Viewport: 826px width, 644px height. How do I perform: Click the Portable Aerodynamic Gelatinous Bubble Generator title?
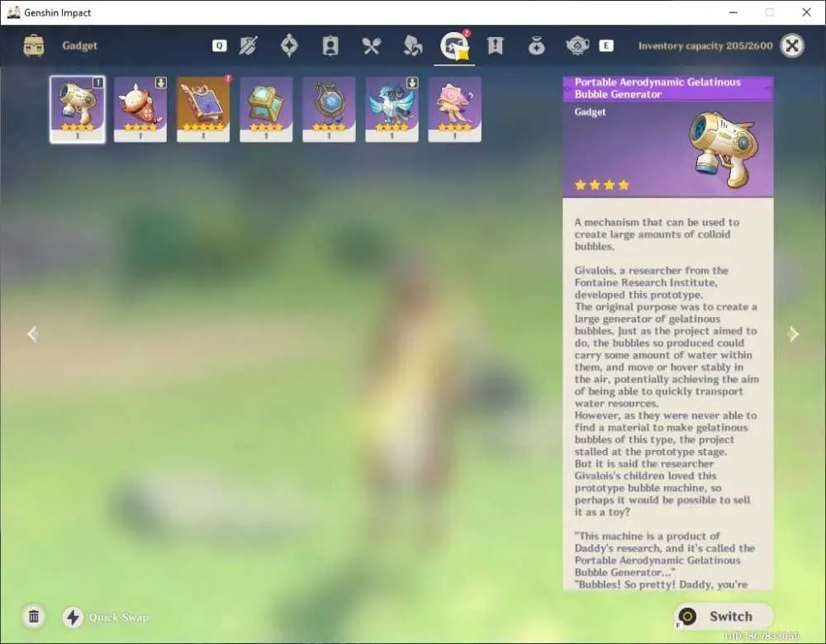tap(657, 88)
